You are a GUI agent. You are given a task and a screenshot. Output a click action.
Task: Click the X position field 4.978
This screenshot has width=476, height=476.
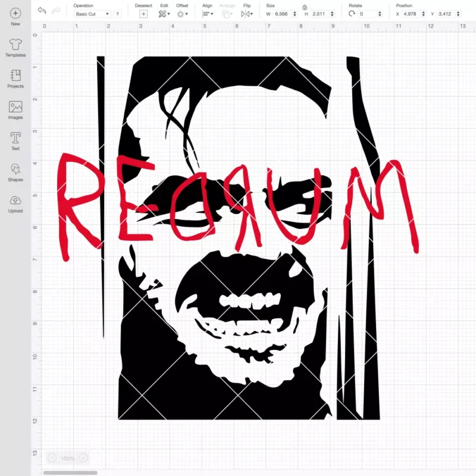411,14
